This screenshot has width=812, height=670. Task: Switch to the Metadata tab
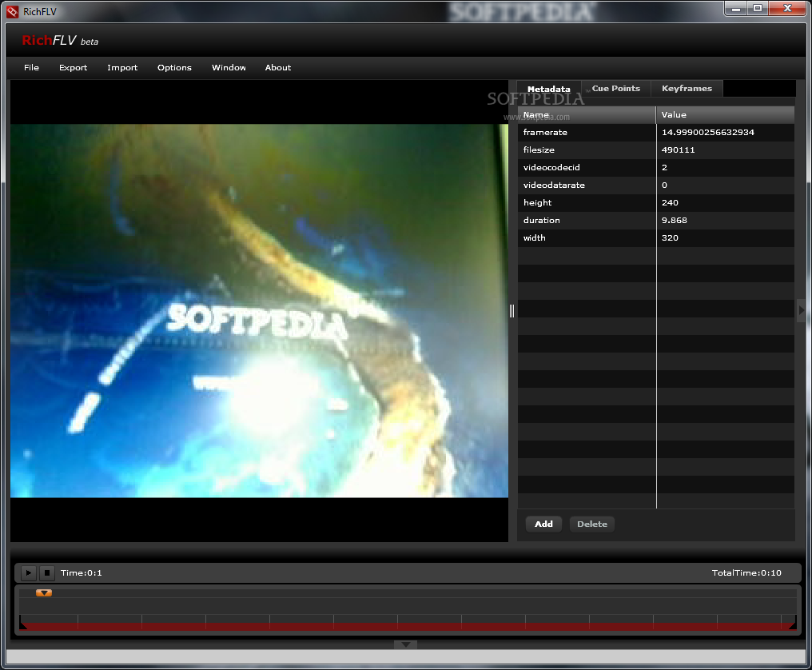549,89
